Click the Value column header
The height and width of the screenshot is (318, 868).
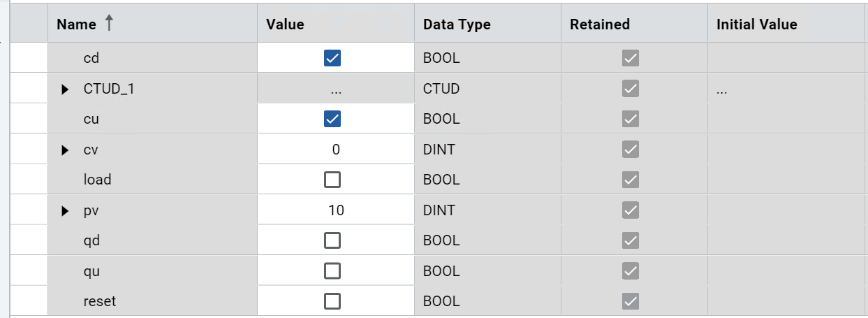[x=285, y=24]
